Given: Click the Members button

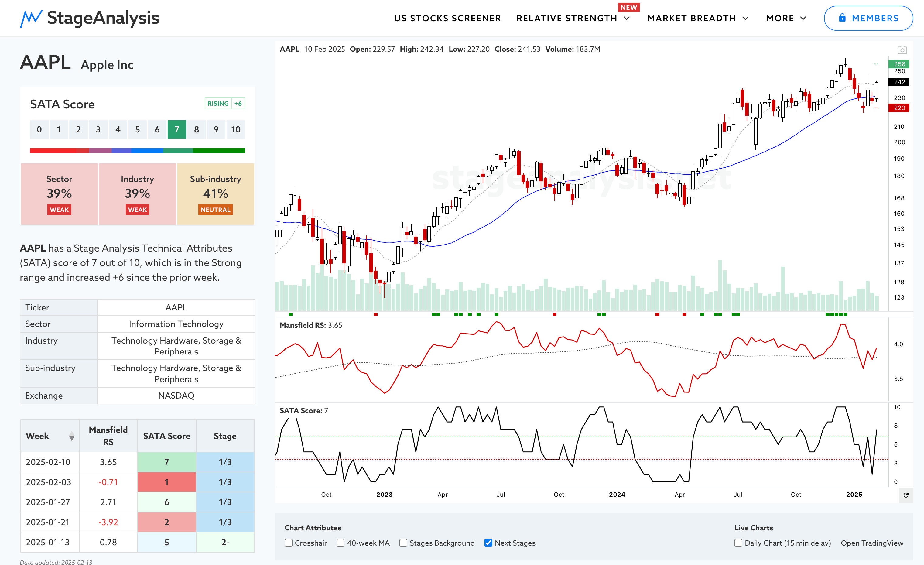Looking at the screenshot, I should coord(868,18).
